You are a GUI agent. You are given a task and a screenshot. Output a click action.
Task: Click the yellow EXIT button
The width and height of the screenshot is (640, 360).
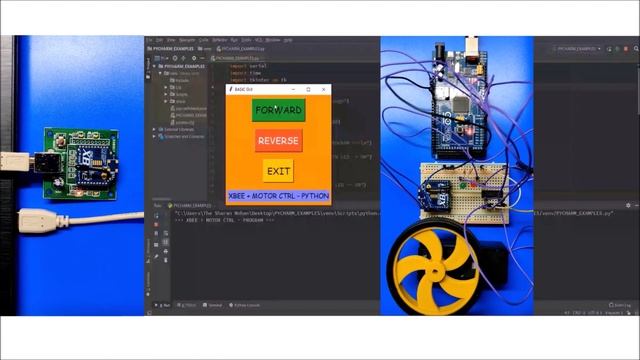(x=278, y=171)
